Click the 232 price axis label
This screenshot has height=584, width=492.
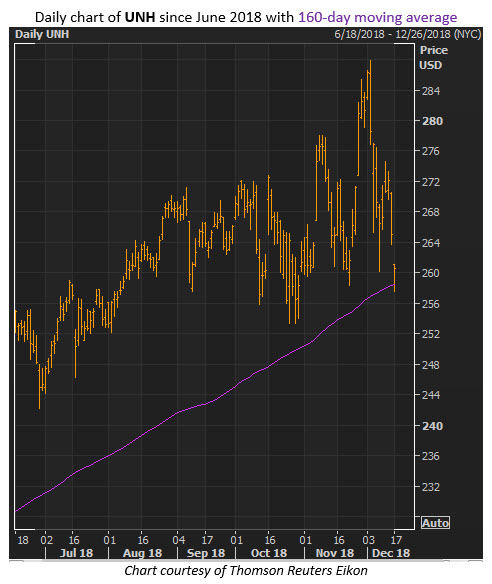[x=431, y=487]
